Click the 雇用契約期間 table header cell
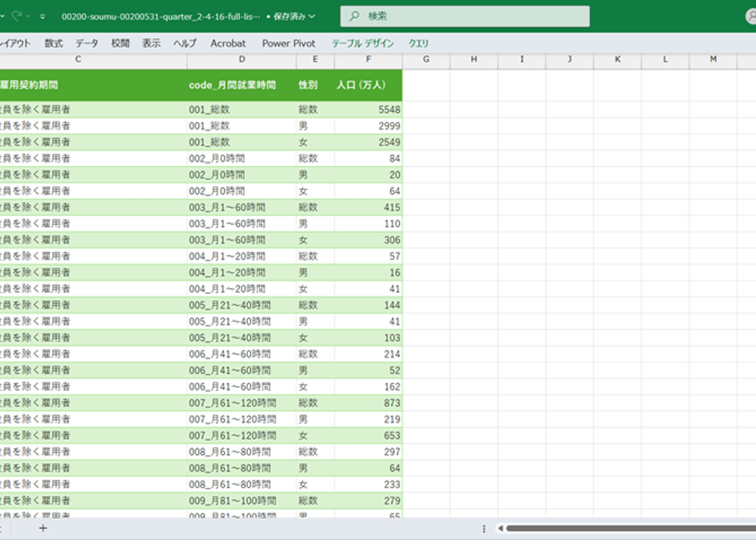756x540 pixels. click(93, 85)
